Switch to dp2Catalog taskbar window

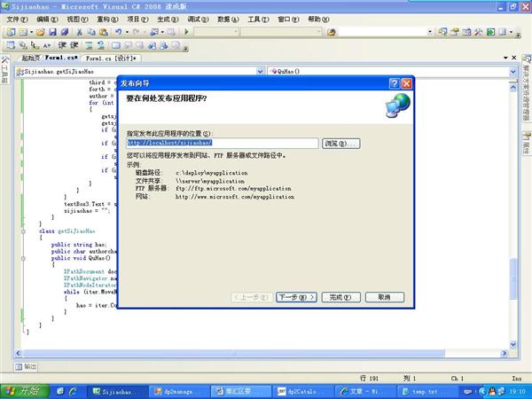click(302, 392)
